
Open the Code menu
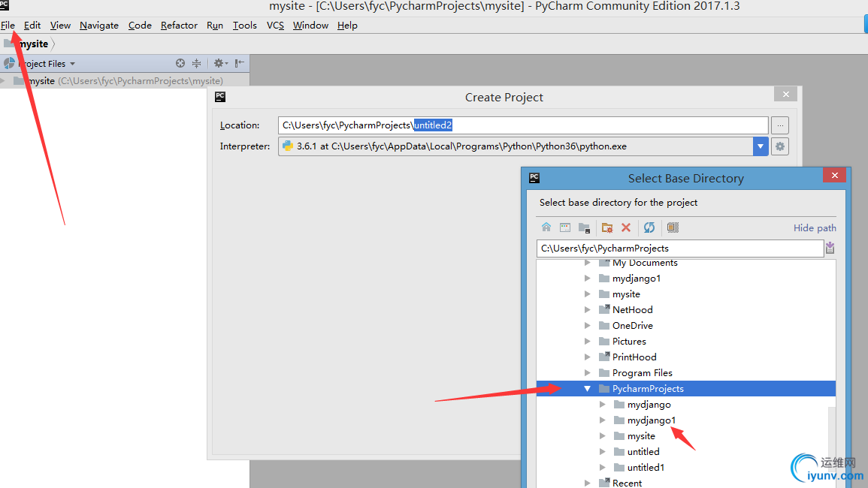tap(140, 26)
